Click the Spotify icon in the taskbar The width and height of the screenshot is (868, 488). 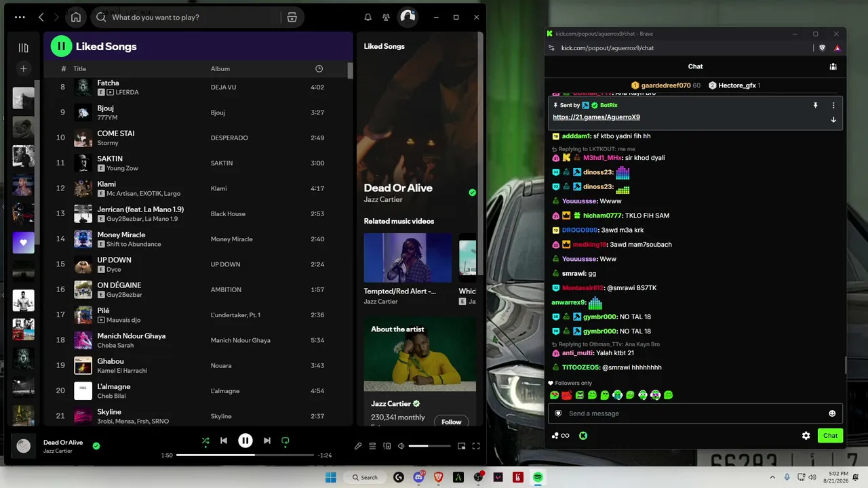[538, 477]
